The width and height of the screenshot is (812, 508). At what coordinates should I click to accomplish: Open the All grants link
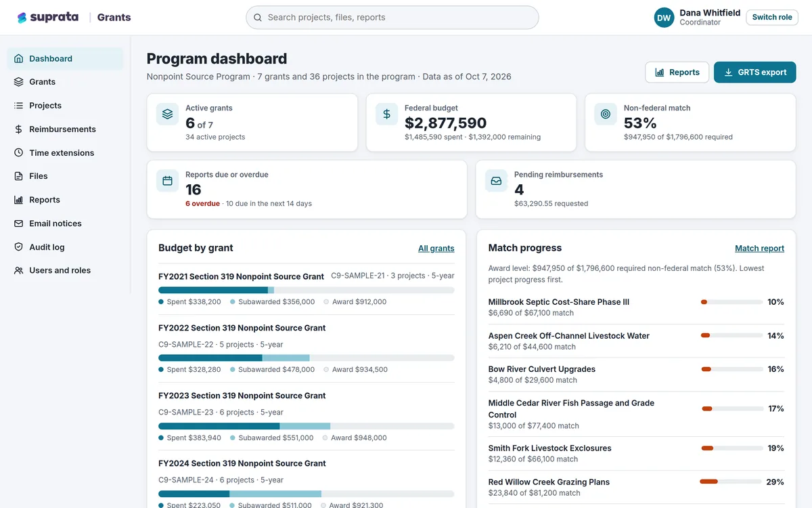(436, 249)
